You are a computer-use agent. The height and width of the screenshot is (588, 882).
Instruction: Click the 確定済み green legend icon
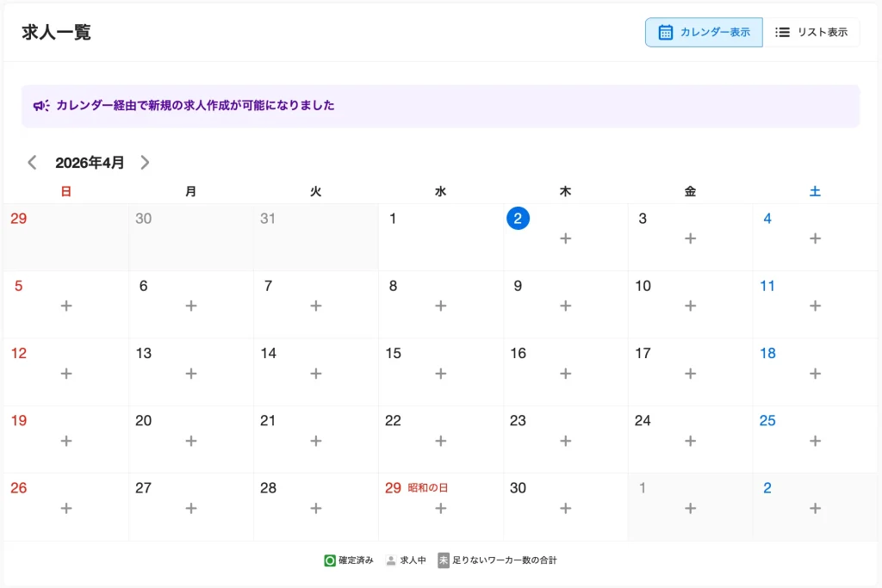328,560
